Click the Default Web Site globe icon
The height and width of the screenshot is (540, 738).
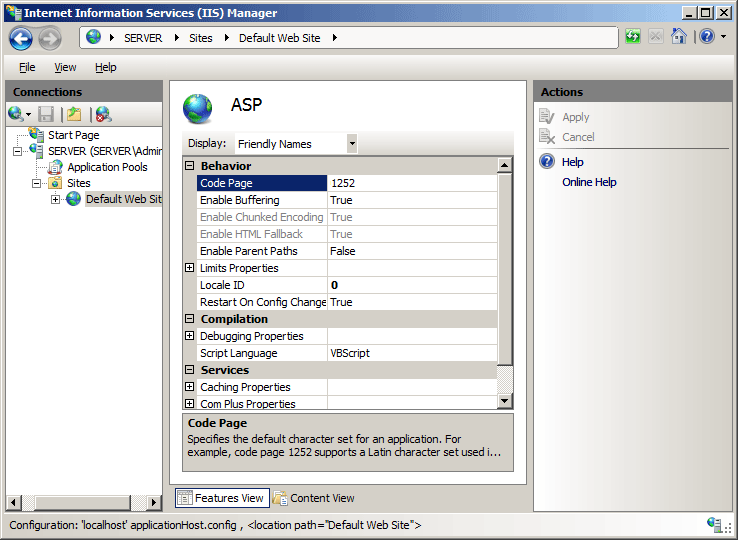click(x=73, y=199)
